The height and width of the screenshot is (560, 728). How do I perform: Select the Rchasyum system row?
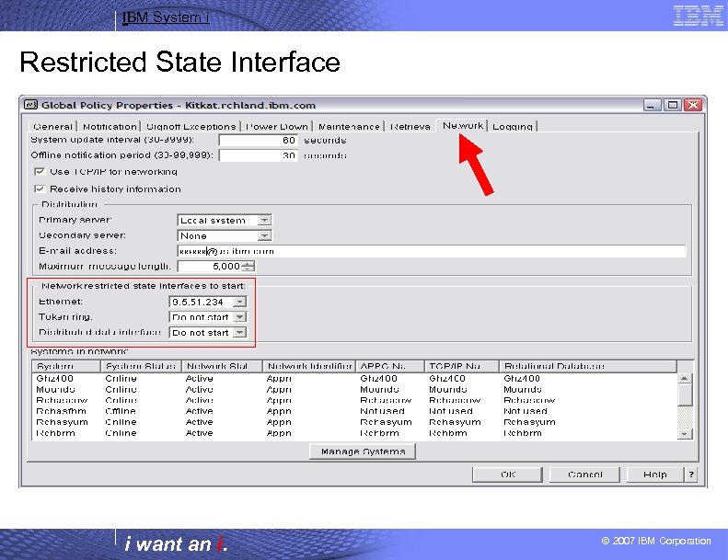click(354, 422)
